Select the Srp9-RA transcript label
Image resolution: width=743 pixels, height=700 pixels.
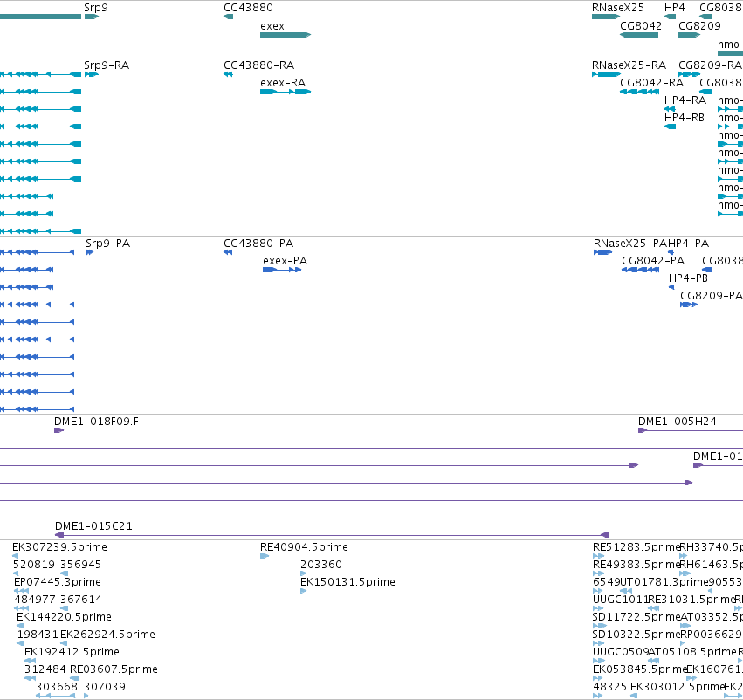tap(107, 65)
